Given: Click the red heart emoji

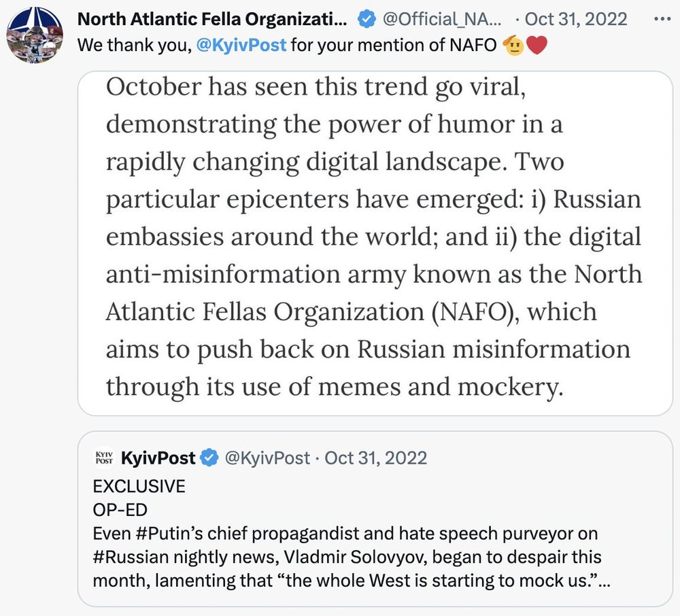Looking at the screenshot, I should coord(537,47).
